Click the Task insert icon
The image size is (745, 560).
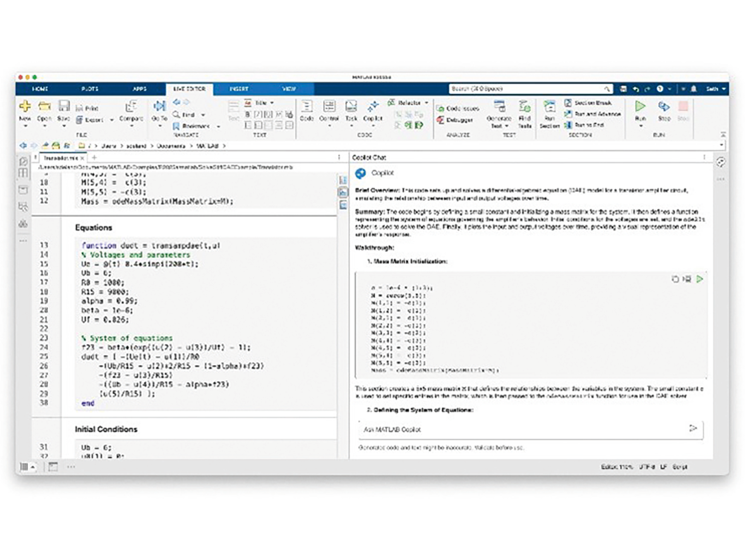[x=351, y=106]
